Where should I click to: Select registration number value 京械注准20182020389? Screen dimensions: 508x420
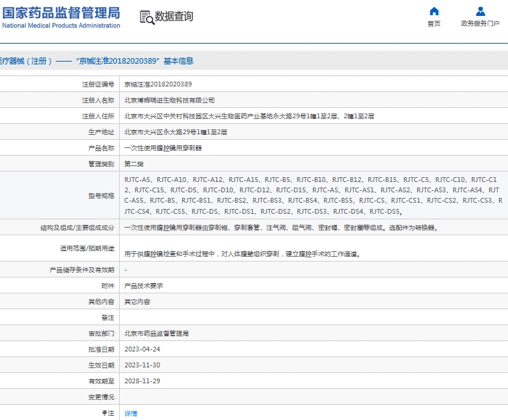158,84
